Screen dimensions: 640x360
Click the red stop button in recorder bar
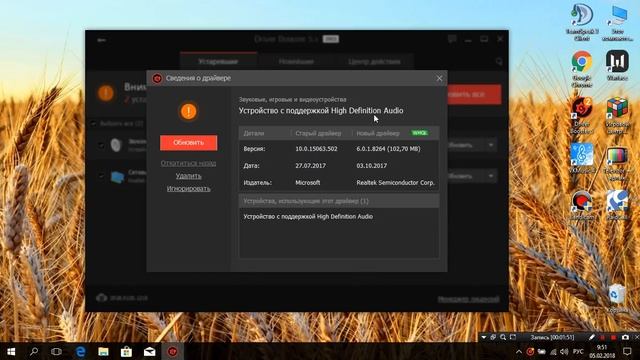(613, 338)
